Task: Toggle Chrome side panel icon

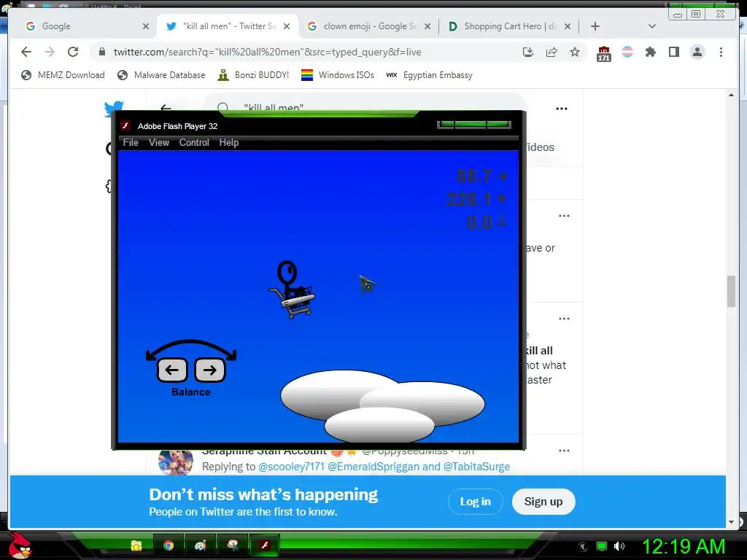Action: (673, 52)
